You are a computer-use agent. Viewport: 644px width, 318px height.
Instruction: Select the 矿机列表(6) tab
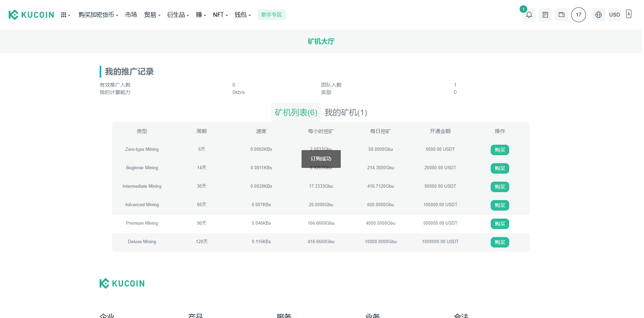pos(296,112)
